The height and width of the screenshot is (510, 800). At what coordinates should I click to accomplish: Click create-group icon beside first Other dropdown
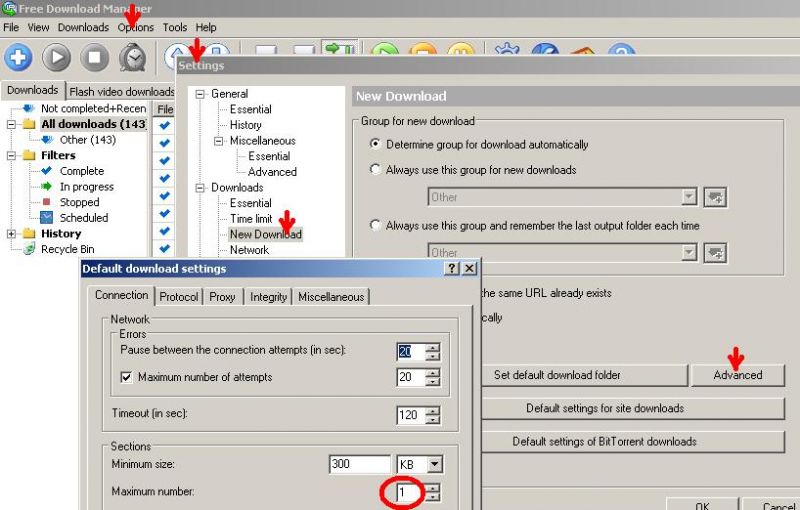pos(715,197)
